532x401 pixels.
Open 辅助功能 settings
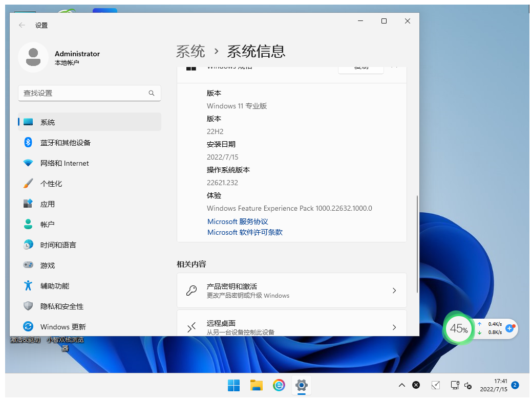click(90, 286)
